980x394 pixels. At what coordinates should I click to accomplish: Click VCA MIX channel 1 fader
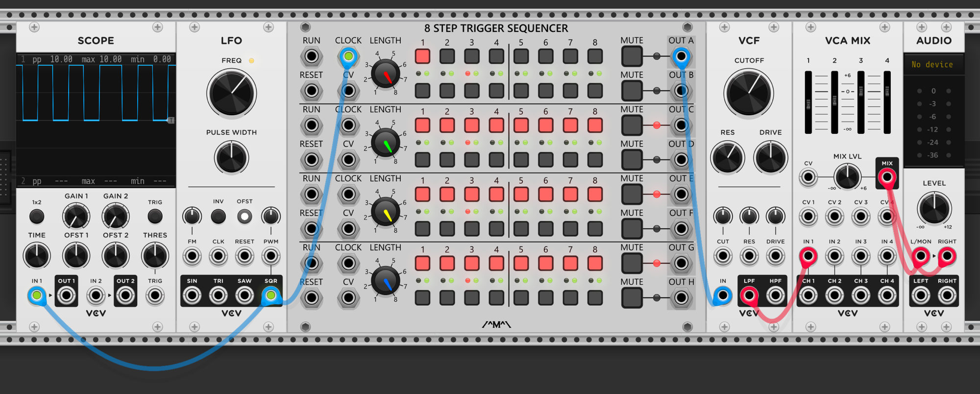(808, 102)
